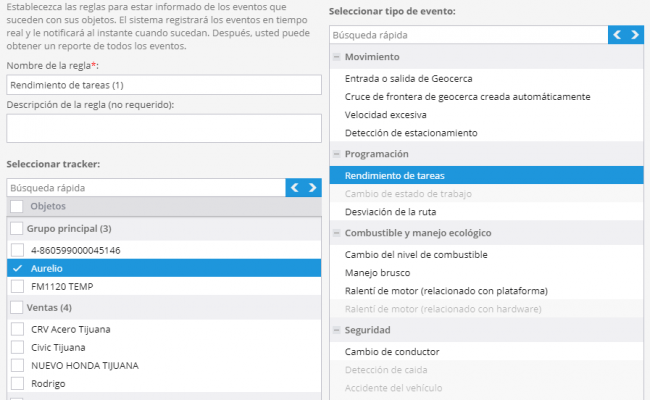This screenshot has height=400, width=650.
Task: Click the rule description text area
Action: click(x=164, y=128)
